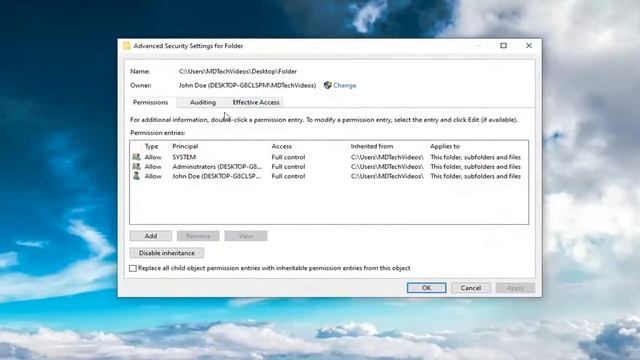The width and height of the screenshot is (640, 360).
Task: Click the group icon on the Administrators row
Action: 136,167
